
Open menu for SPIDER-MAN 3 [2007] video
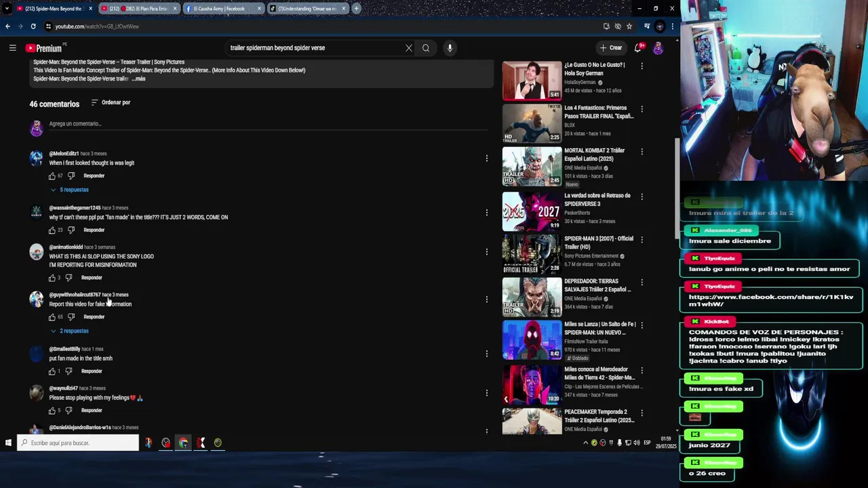[x=642, y=240]
